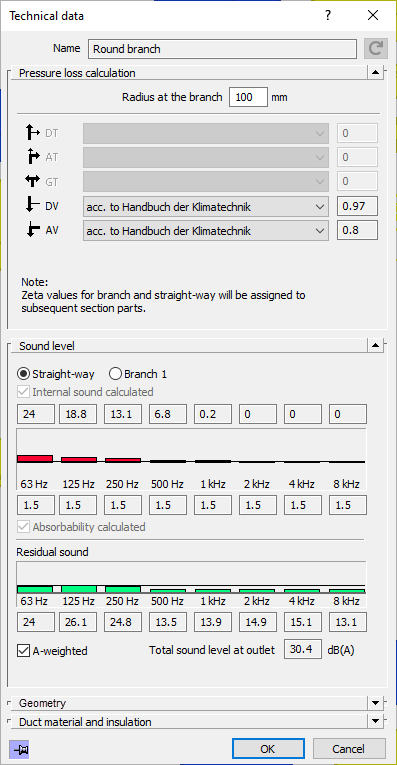Collapse the Pressure loss calculation section

coord(375,73)
